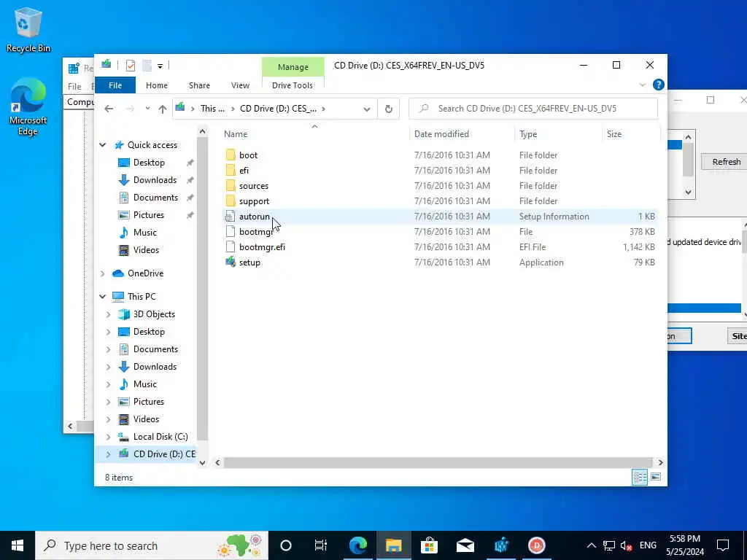Click the ENG language indicator

coord(648,545)
